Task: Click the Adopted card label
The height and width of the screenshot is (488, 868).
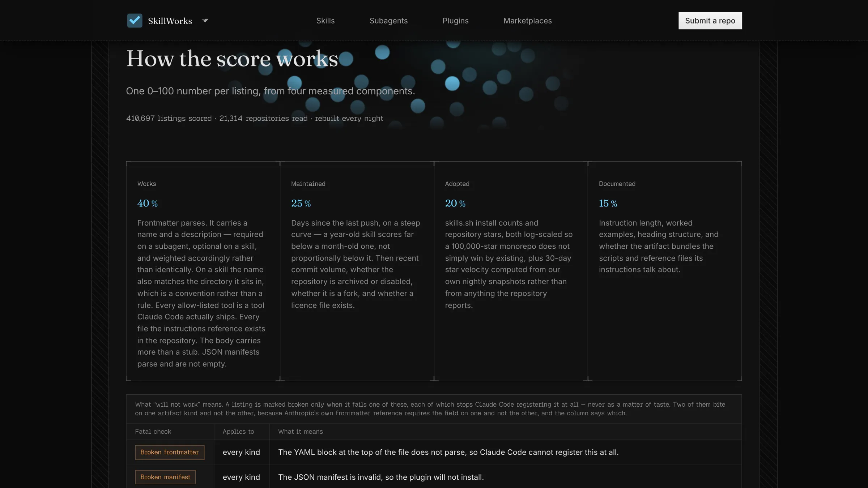Action: coord(457,184)
